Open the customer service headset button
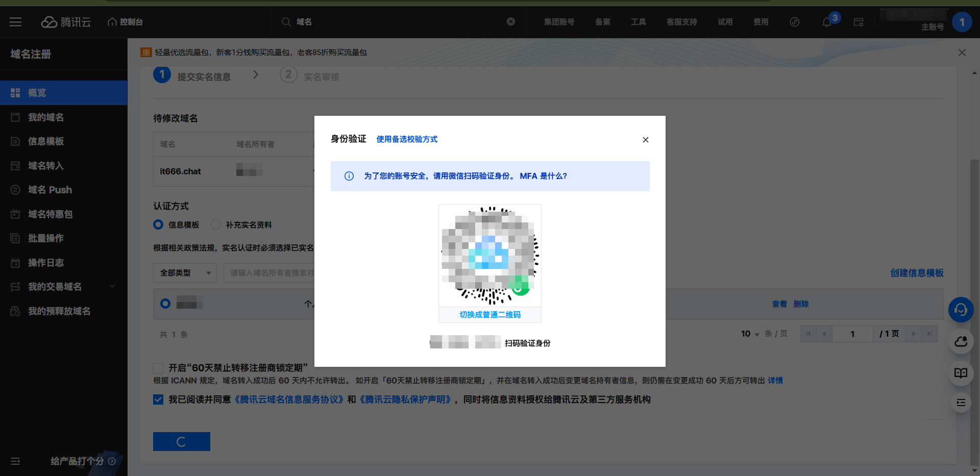This screenshot has height=476, width=980. pyautogui.click(x=961, y=310)
